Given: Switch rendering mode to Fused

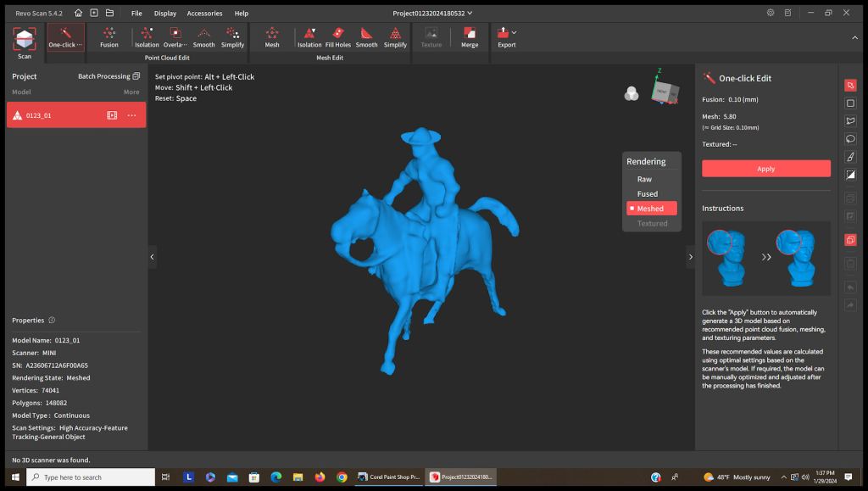Looking at the screenshot, I should 648,194.
